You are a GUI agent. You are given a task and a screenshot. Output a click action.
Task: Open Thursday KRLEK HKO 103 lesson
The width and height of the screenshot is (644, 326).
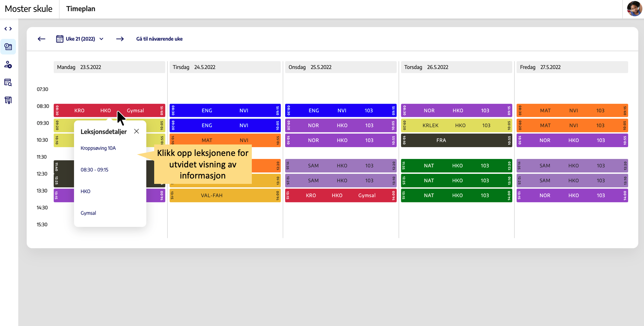(456, 125)
